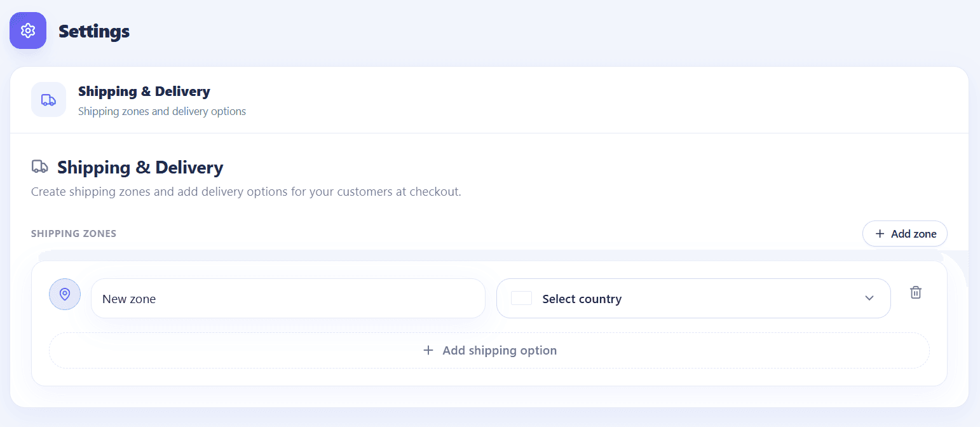Delete the zone with the trash icon
Viewport: 980px width, 427px height.
click(x=916, y=292)
